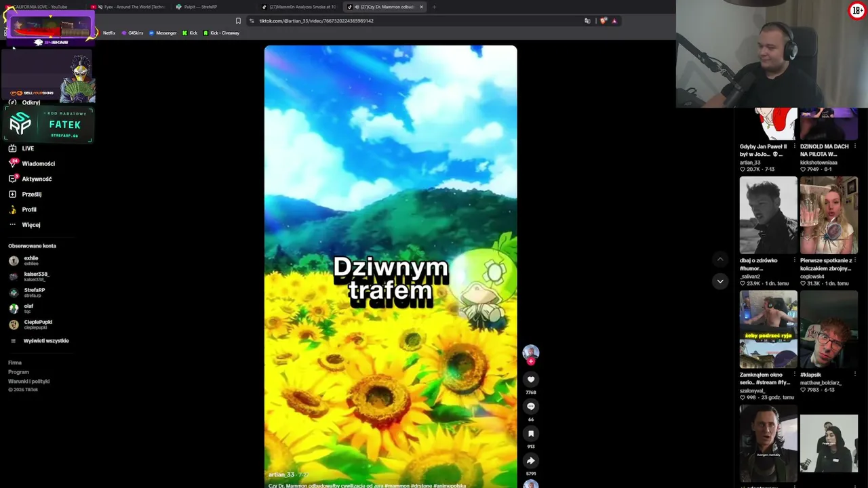Follow the creator via the red plus badge

point(531,362)
